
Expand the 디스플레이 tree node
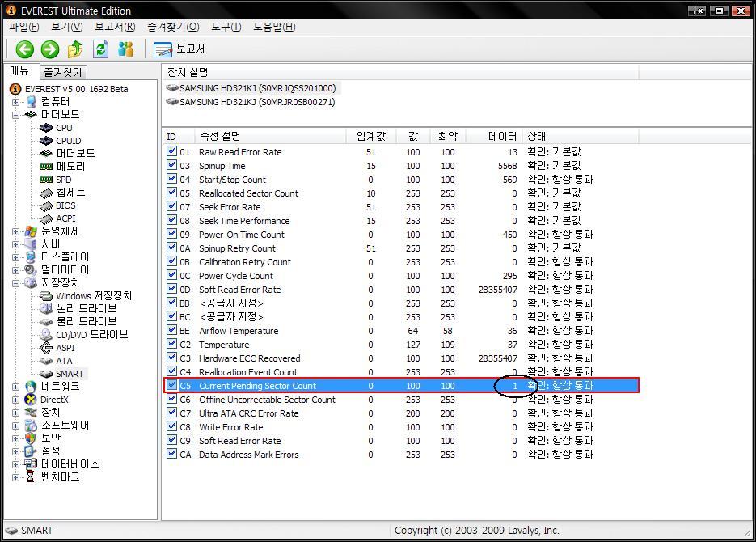tap(15, 257)
